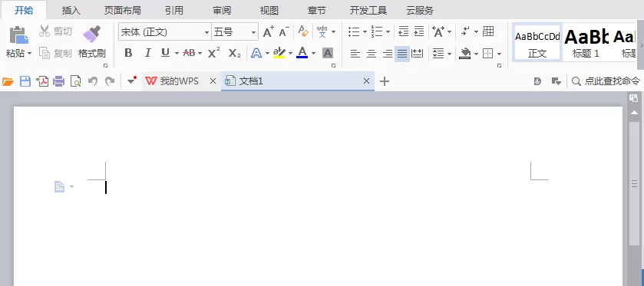Apply superscript X² formatting
The width and height of the screenshot is (644, 286).
[213, 53]
